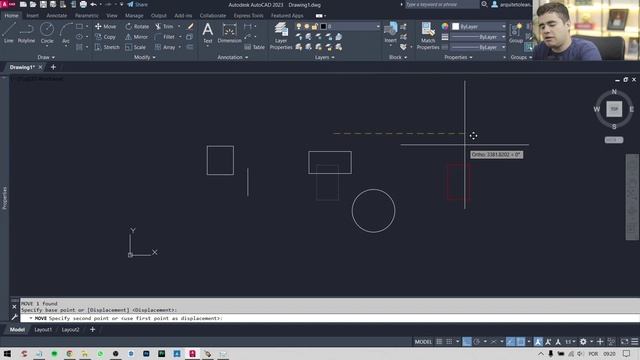Image resolution: width=640 pixels, height=360 pixels.
Task: Select the Polyline tool
Action: pyautogui.click(x=26, y=33)
